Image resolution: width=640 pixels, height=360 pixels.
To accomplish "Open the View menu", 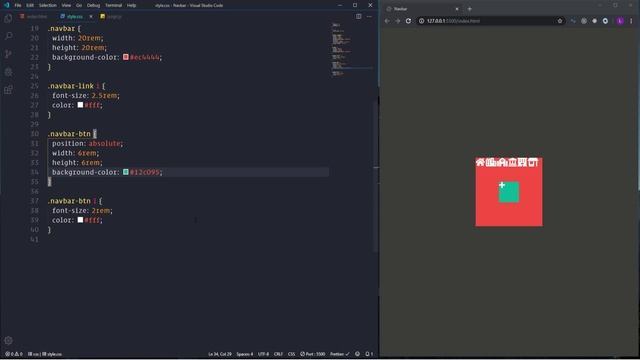I will pos(66,5).
